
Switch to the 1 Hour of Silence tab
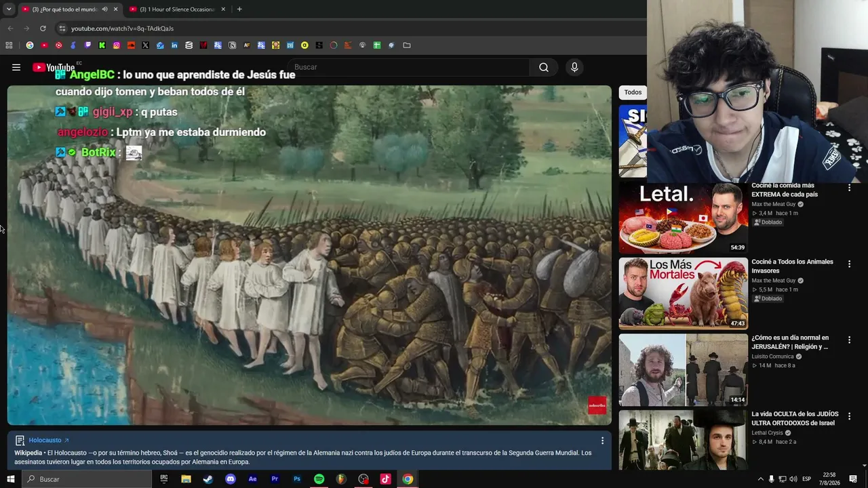(178, 9)
